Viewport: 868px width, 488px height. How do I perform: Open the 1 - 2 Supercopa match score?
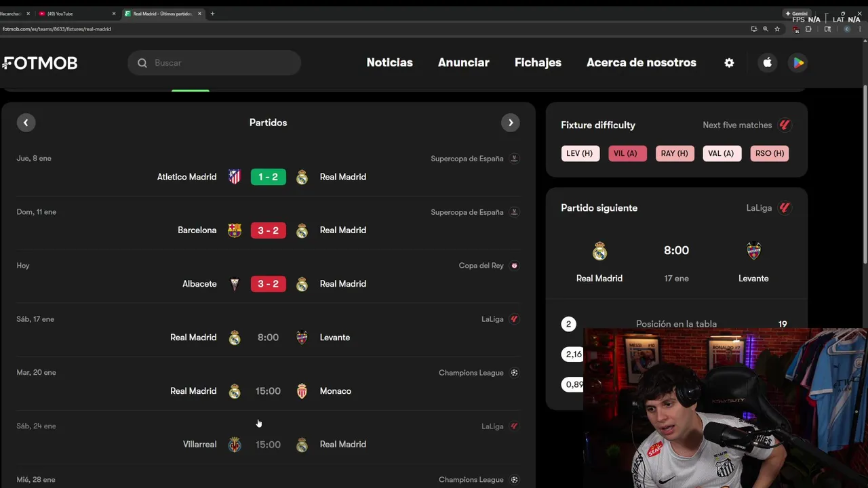pyautogui.click(x=268, y=177)
